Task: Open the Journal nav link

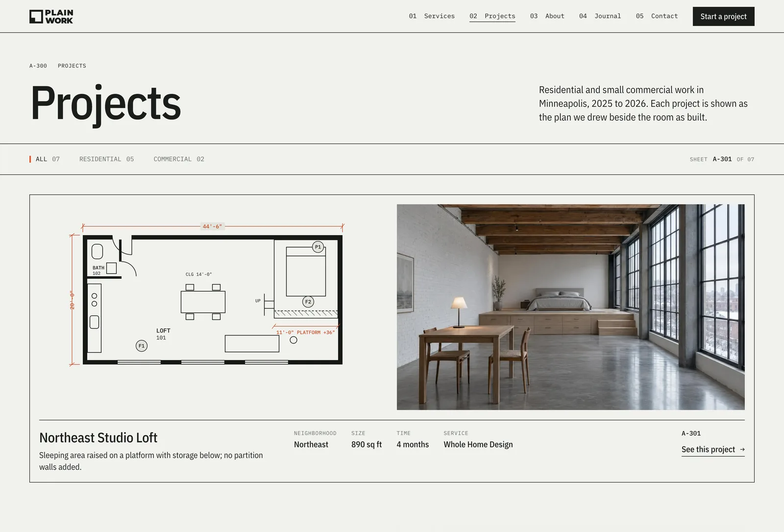Action: [600, 16]
